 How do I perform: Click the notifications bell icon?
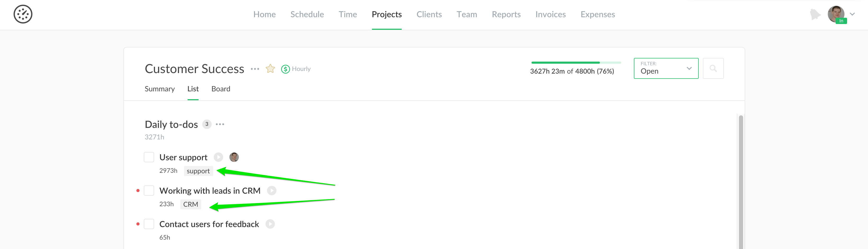[815, 14]
